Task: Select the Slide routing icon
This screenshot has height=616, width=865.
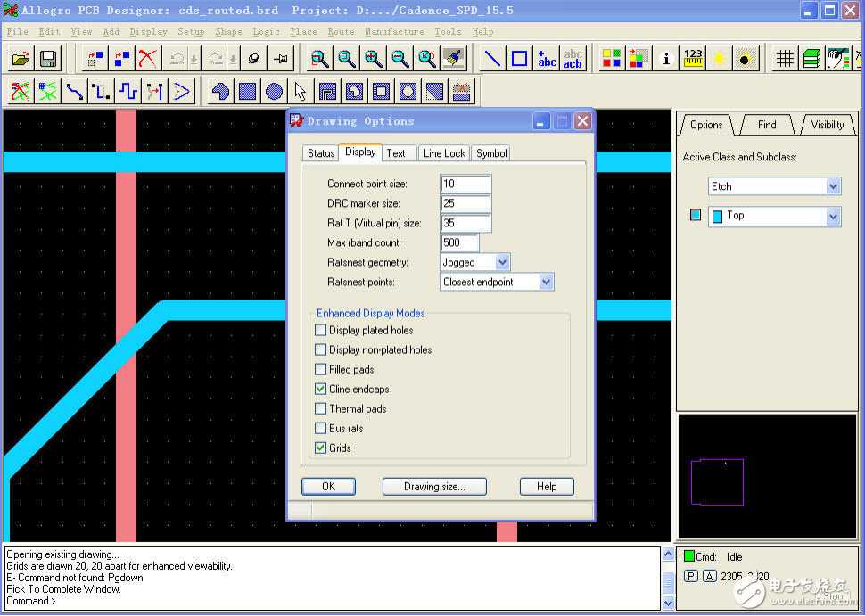Action: tap(101, 91)
